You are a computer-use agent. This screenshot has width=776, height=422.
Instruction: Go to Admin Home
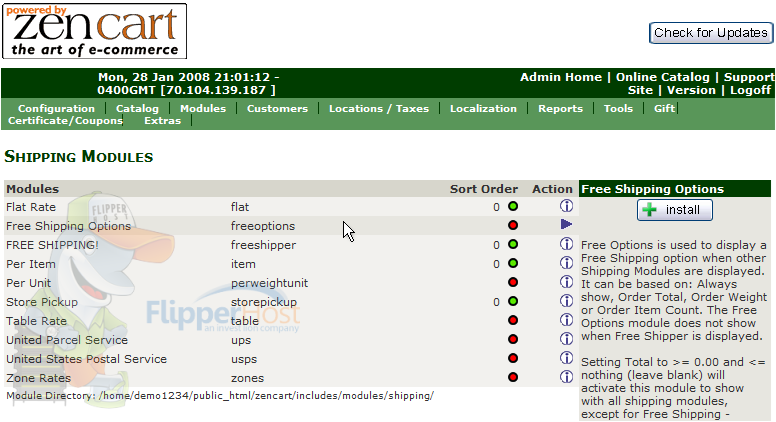[x=561, y=77]
